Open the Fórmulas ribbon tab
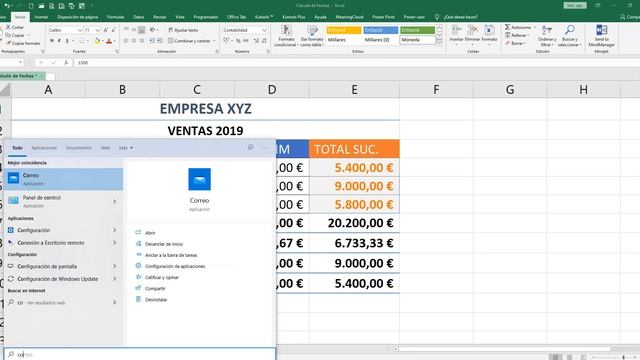Image resolution: width=640 pixels, height=360 pixels. click(116, 17)
